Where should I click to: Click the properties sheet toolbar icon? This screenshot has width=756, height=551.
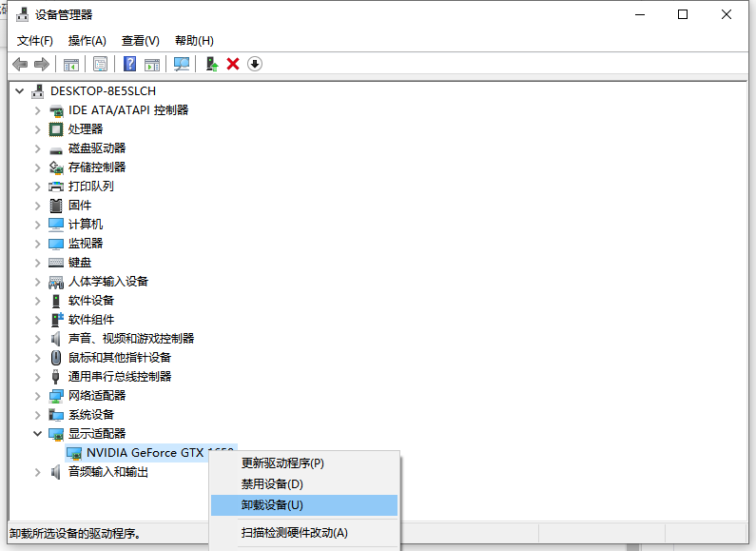(100, 64)
